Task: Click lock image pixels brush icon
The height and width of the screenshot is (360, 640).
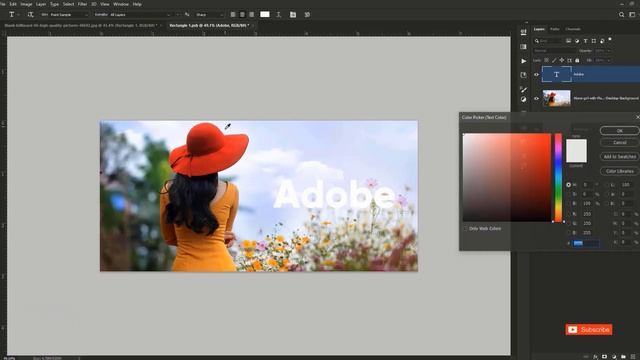Action: (x=554, y=60)
